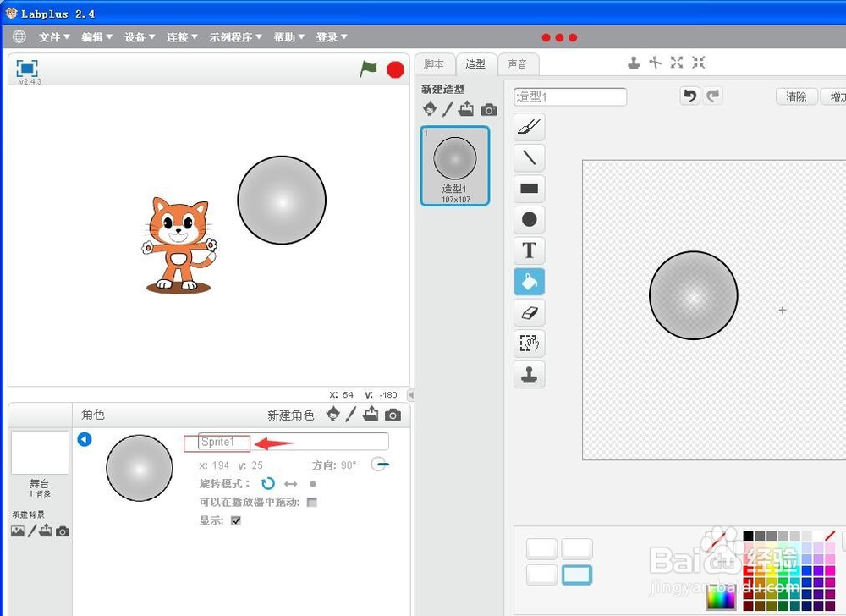Click the green flag to run

(x=369, y=69)
